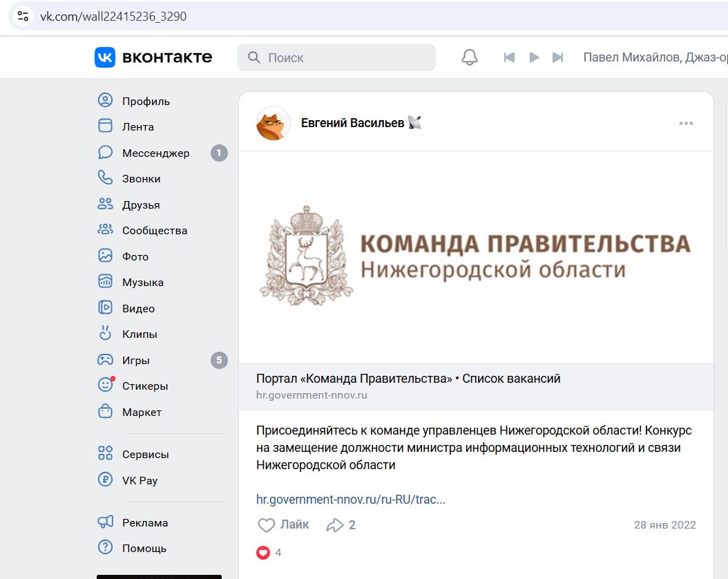This screenshot has height=579, width=728.
Task: Click the VK logo icon
Action: pos(105,57)
